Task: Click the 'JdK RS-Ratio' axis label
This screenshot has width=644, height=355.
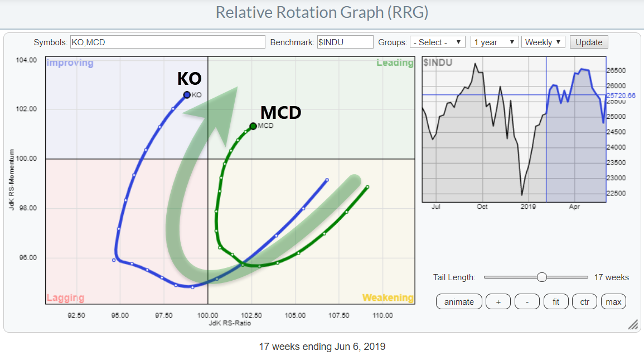Action: [230, 323]
